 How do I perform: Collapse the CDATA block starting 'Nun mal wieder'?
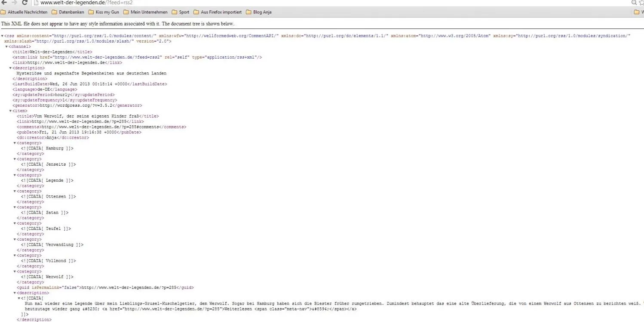[x=19, y=298]
